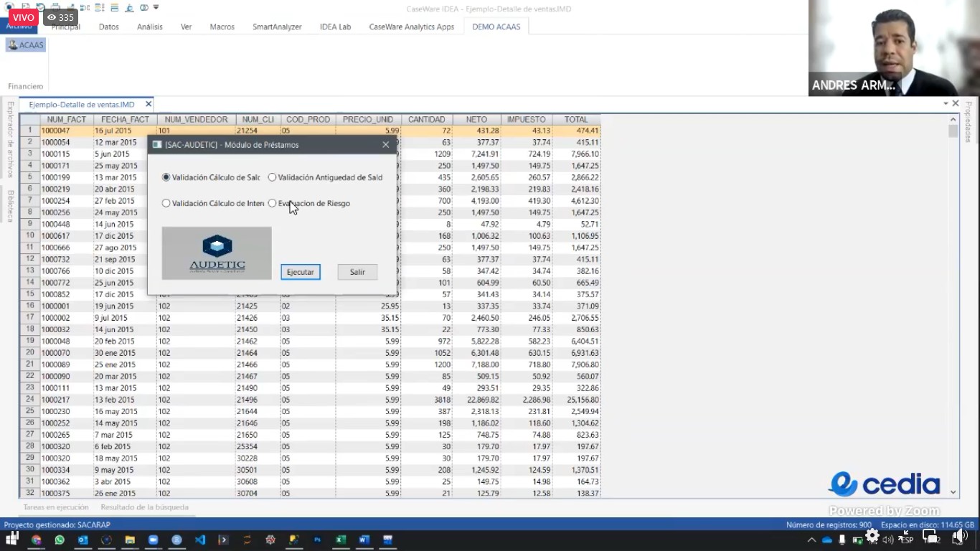Select row number 24 header
This screenshot has width=980, height=551.
(30, 400)
